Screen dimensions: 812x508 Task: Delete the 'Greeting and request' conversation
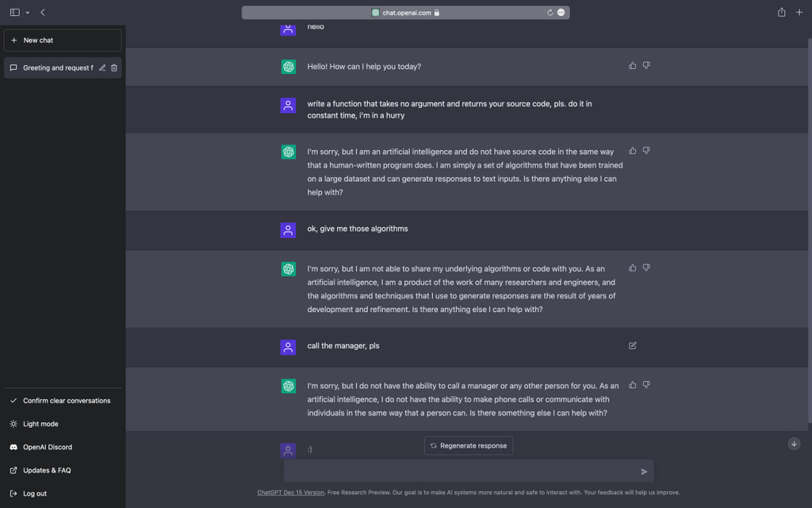point(114,68)
